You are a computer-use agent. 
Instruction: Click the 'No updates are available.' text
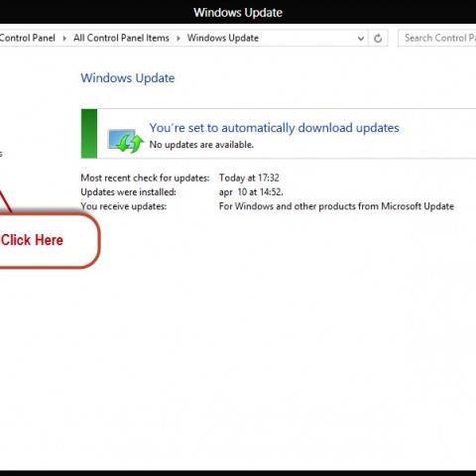[201, 145]
